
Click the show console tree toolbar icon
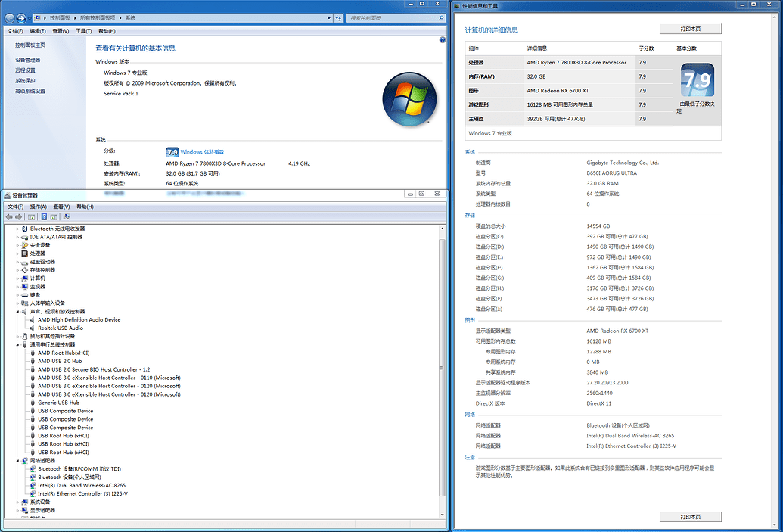click(31, 216)
